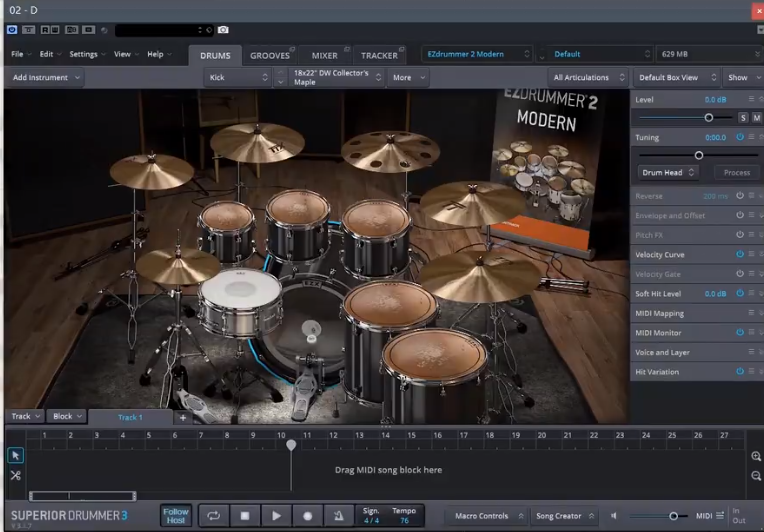Enable Envelope and Offset power button

740,215
